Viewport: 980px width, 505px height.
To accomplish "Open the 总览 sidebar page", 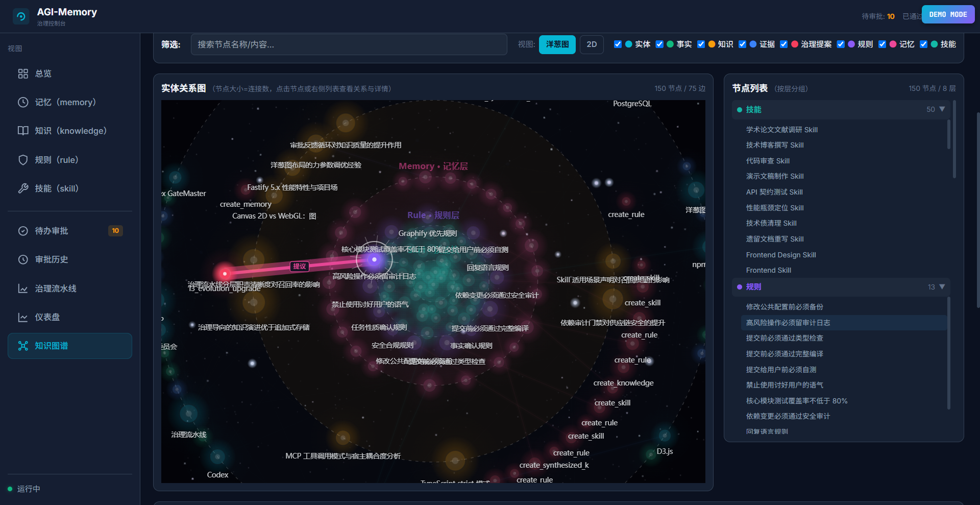I will tap(70, 74).
